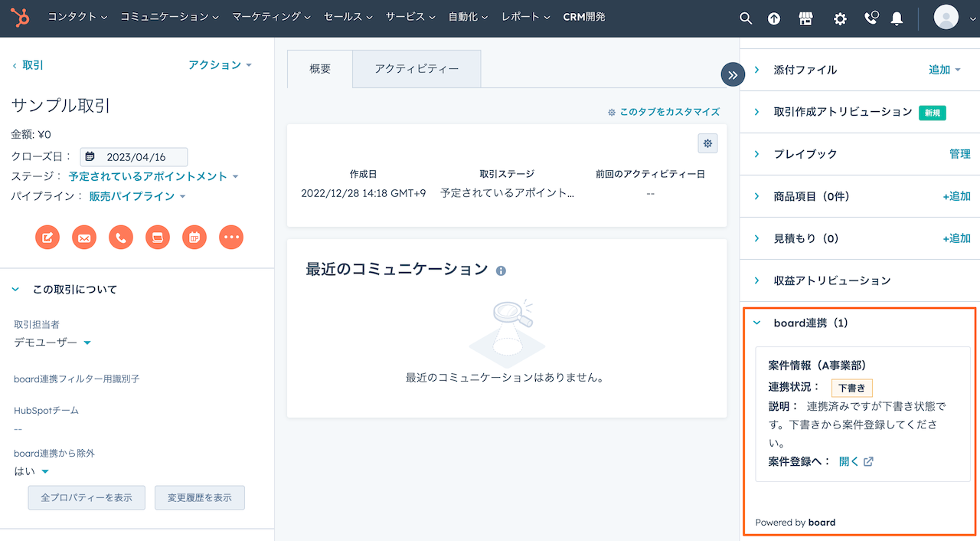
Task: Change ステージ via its dropdown arrow
Action: (236, 175)
